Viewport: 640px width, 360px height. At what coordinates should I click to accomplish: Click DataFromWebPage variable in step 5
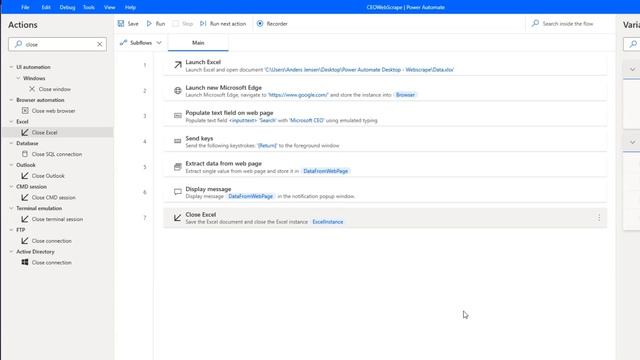(x=325, y=171)
